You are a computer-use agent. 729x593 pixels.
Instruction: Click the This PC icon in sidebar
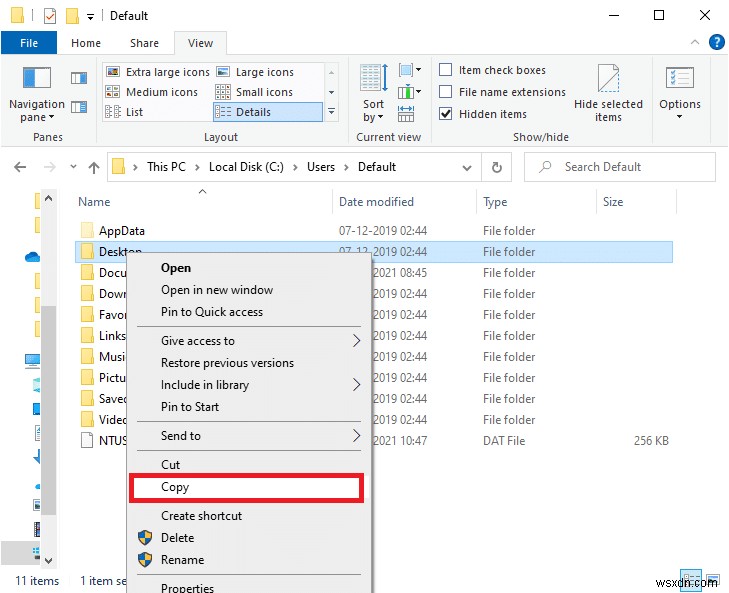(33, 360)
